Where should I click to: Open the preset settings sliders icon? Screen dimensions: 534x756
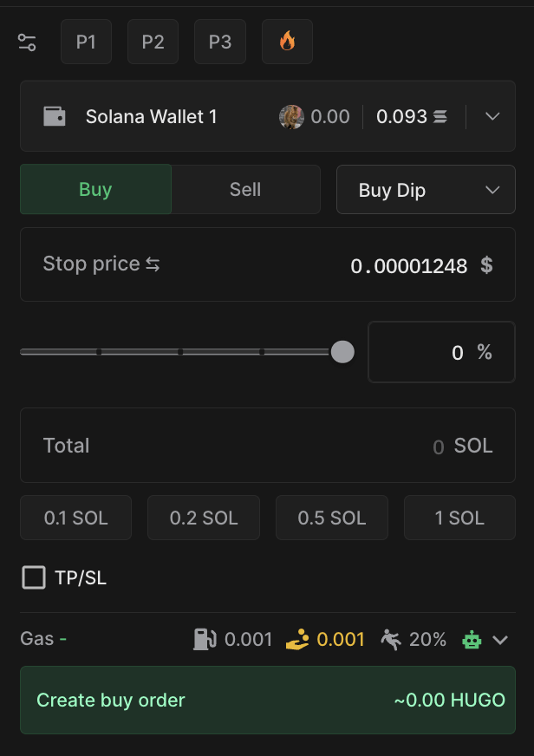pos(28,42)
